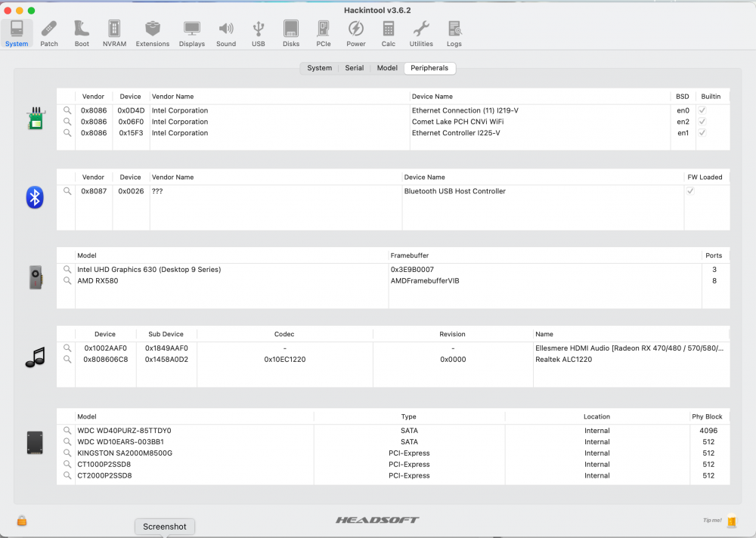Click Codec column header in audio table

(284, 334)
